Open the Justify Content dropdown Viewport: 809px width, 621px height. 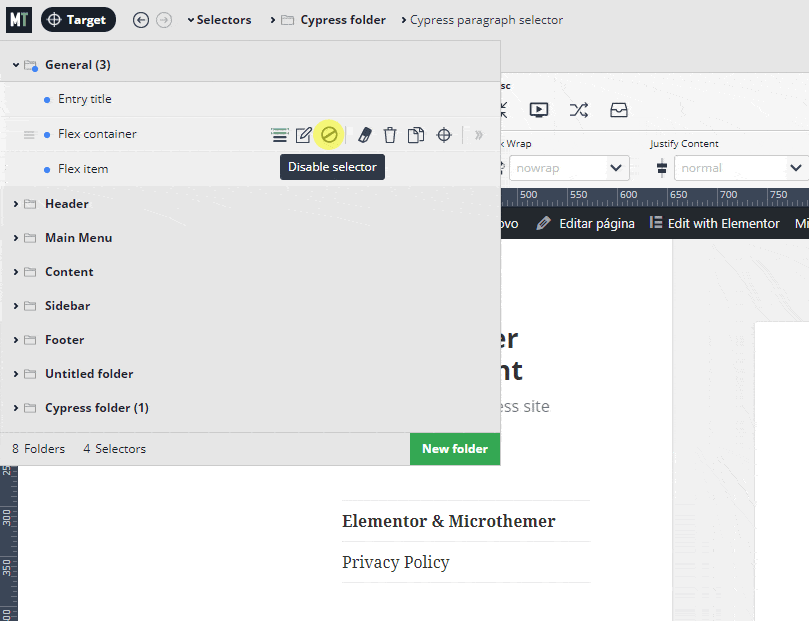[x=740, y=167]
